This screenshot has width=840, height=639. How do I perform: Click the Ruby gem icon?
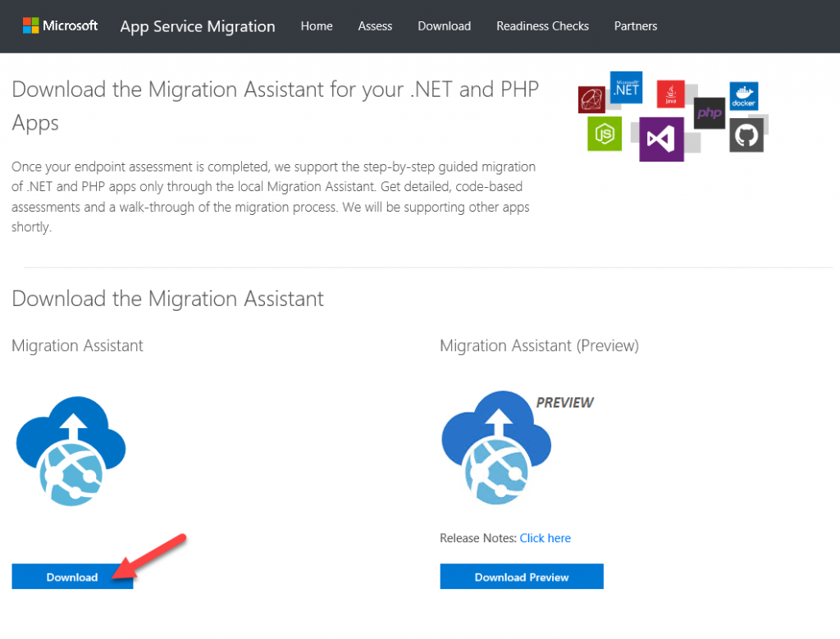(591, 99)
